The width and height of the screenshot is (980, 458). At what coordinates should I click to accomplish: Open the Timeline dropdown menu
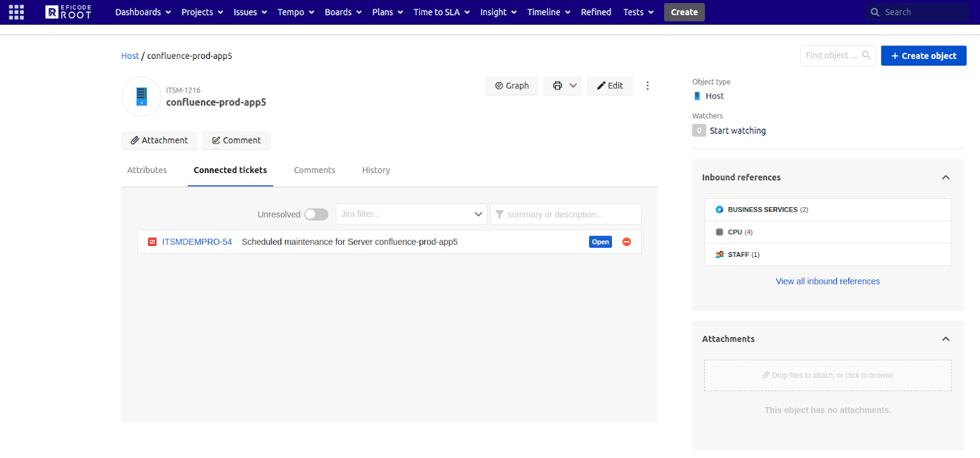[x=549, y=12]
